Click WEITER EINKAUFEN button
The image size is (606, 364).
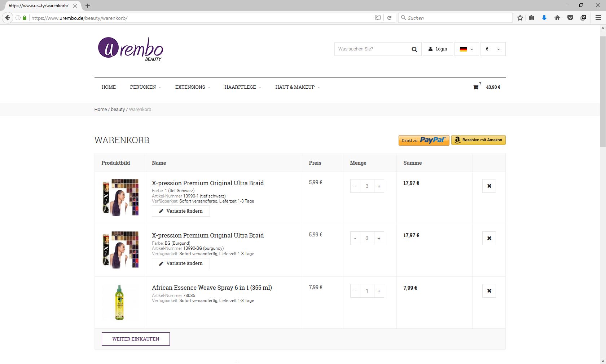click(x=136, y=339)
